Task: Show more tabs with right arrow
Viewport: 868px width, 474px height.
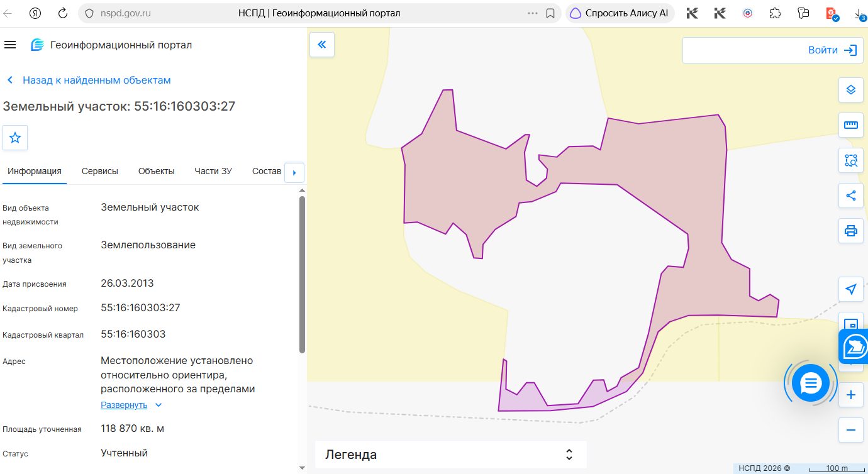Action: [x=294, y=172]
